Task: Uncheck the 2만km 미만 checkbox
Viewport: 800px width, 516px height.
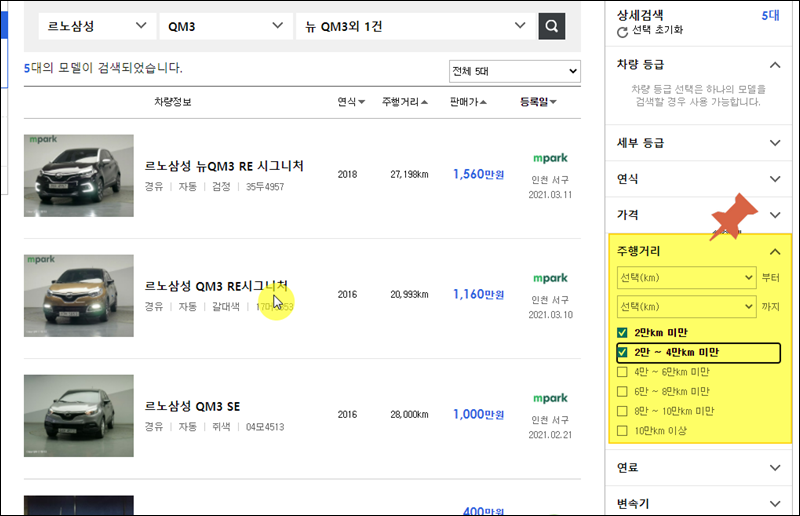Action: click(622, 333)
